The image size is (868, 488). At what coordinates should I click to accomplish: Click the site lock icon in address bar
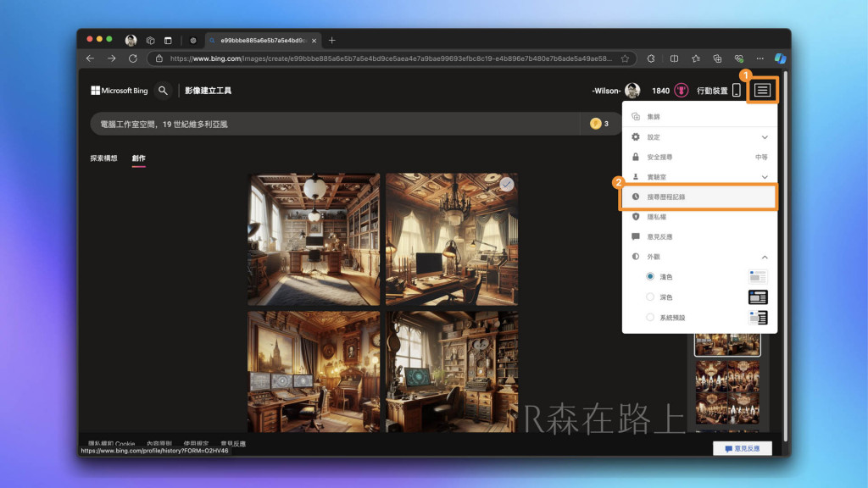pos(159,58)
